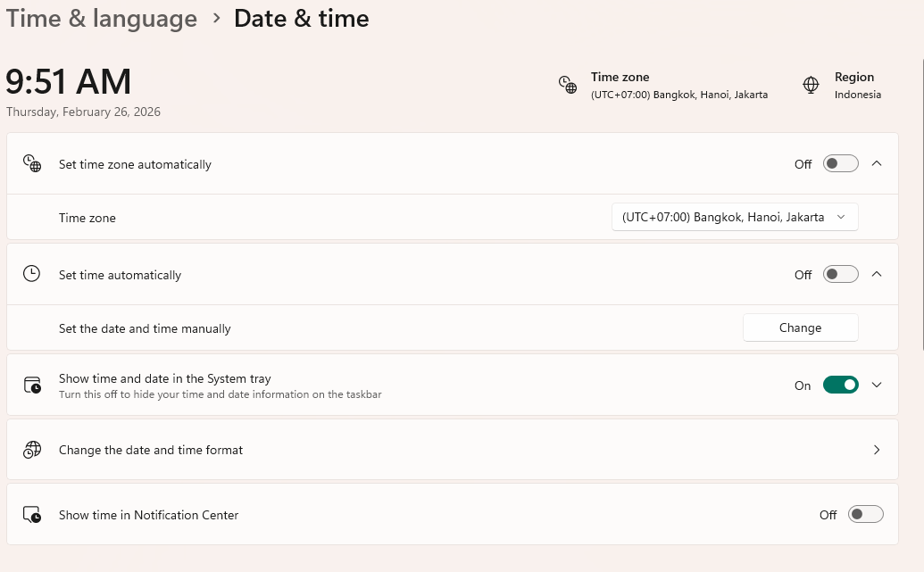Click the Set time automatically clock icon
924x572 pixels.
(x=32, y=275)
